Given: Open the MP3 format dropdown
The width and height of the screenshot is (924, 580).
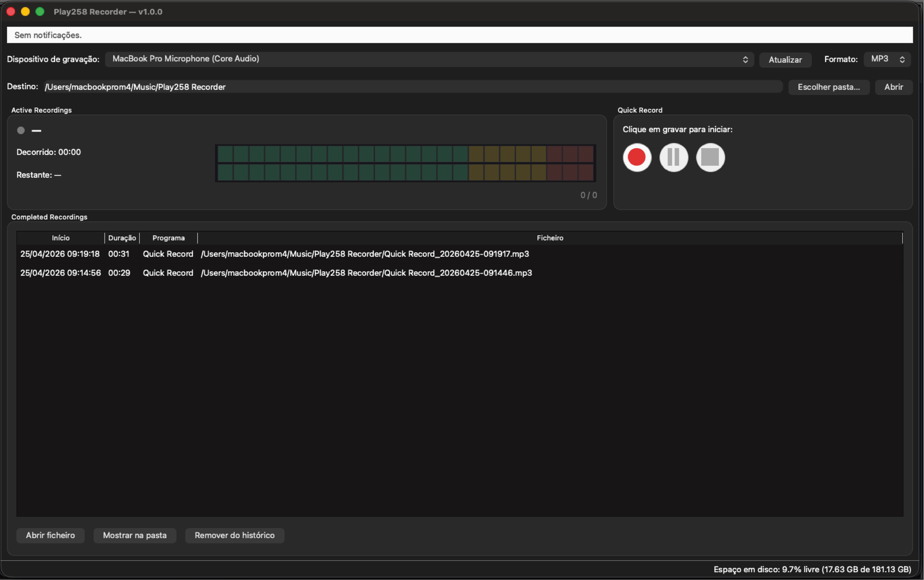Looking at the screenshot, I should [887, 59].
